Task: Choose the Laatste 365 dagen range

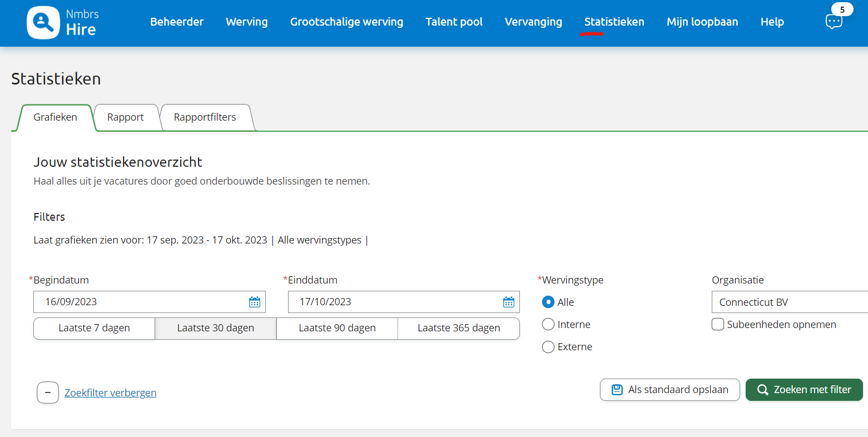Action: tap(459, 328)
